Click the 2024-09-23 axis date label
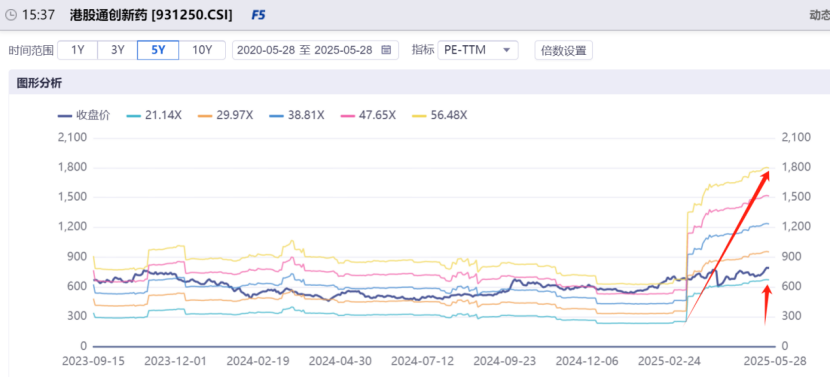The image size is (831, 378). coord(505,361)
